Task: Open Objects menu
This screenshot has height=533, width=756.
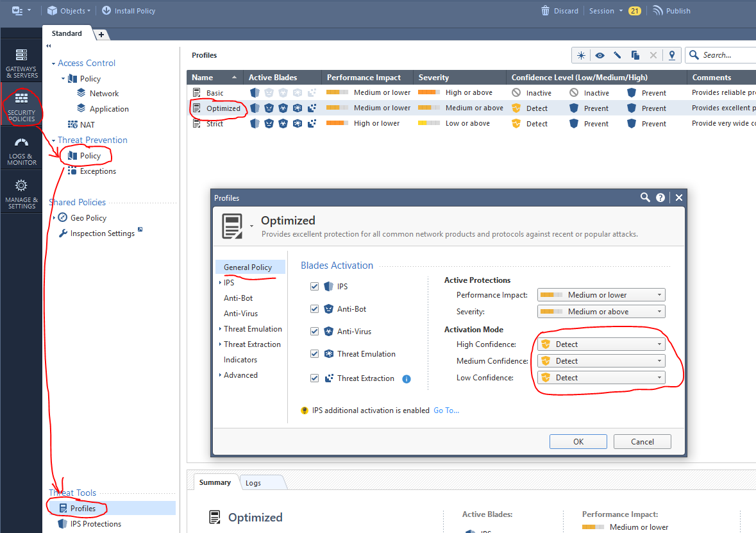Action: 69,11
